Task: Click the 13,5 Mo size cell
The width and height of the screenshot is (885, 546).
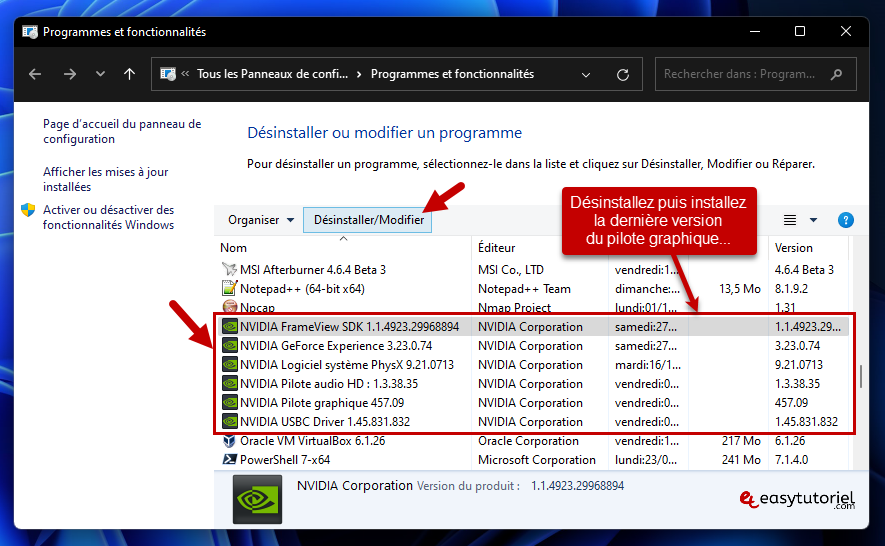Action: click(x=740, y=289)
